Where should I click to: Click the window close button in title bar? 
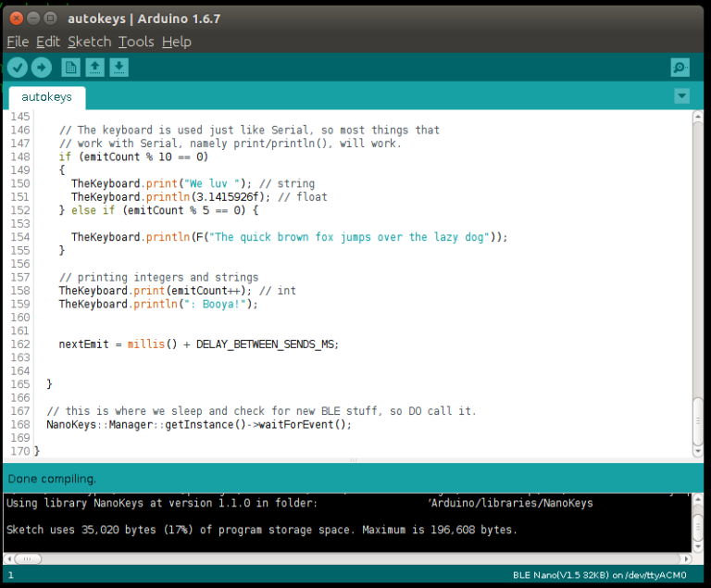click(13, 18)
